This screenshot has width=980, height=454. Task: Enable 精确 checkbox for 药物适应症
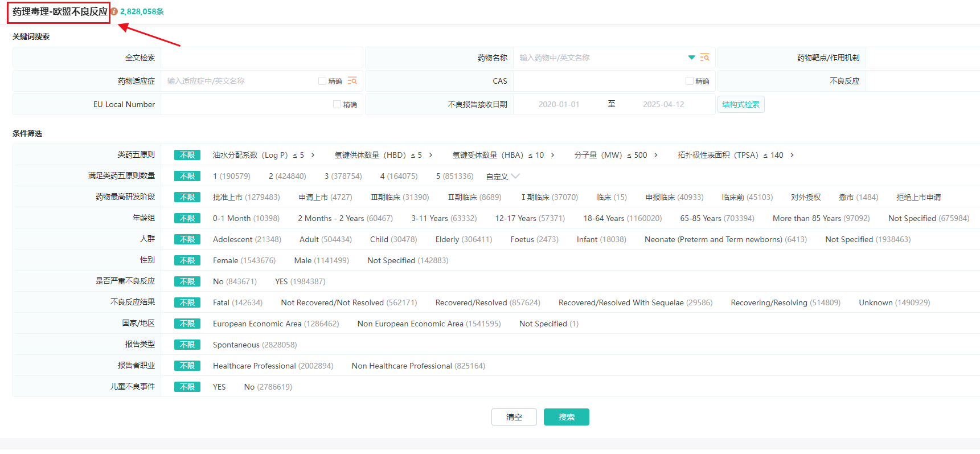pos(322,81)
